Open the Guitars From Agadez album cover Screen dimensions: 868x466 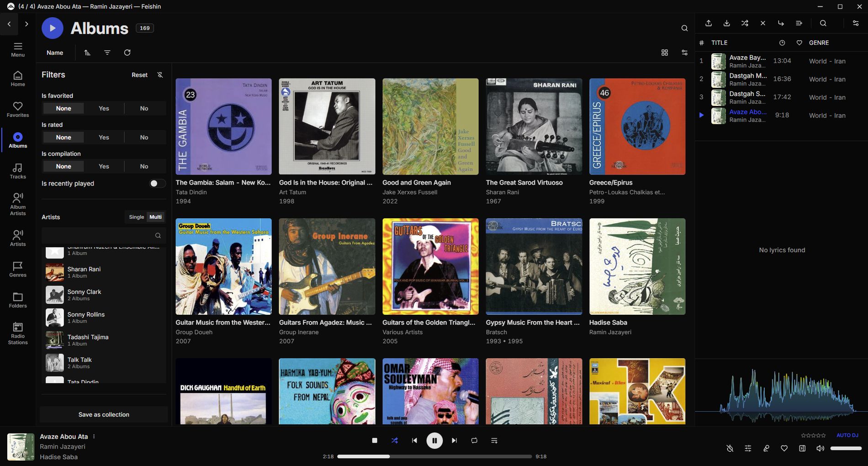pos(327,266)
